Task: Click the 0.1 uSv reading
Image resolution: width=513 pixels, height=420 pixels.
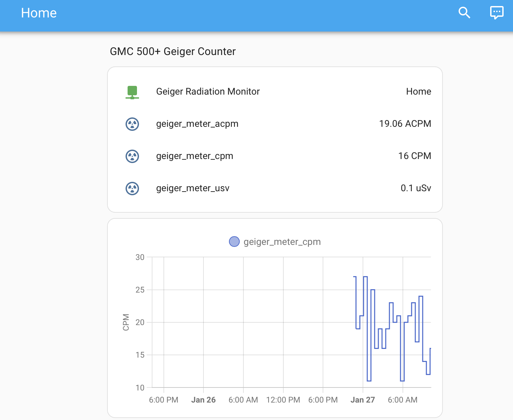Action: [x=416, y=188]
